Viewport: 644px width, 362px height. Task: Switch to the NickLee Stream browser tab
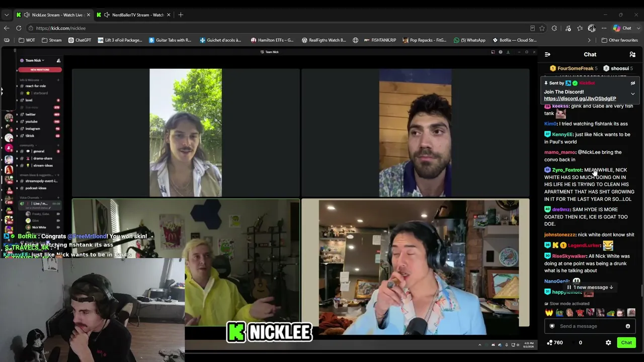click(x=53, y=15)
